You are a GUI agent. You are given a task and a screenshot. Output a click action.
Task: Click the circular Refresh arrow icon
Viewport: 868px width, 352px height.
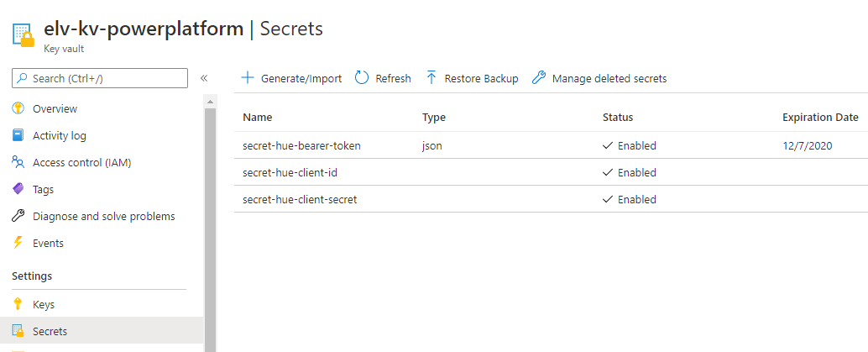pos(362,77)
